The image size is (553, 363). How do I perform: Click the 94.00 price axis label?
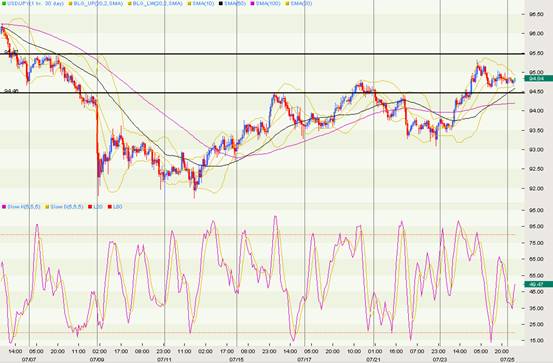click(536, 111)
